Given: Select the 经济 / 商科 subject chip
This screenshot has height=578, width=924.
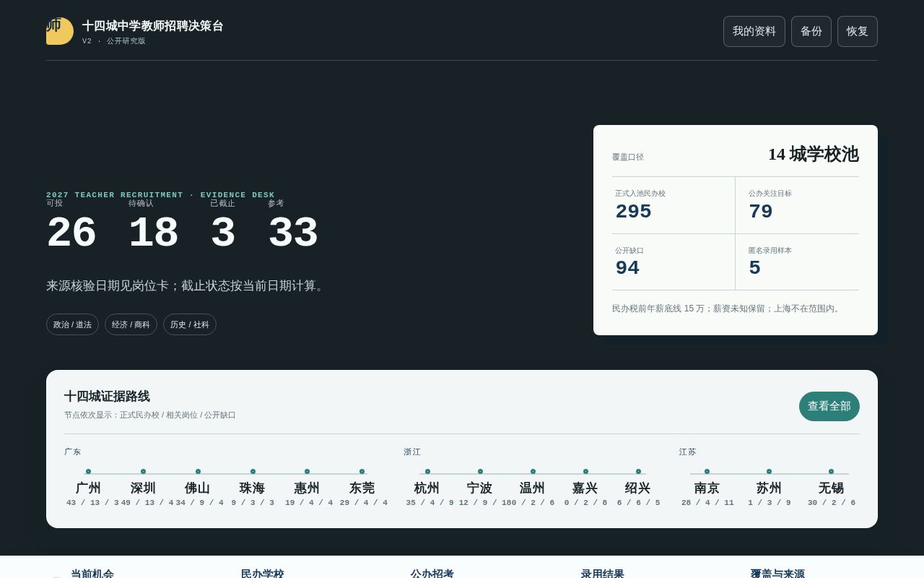Looking at the screenshot, I should [x=131, y=324].
